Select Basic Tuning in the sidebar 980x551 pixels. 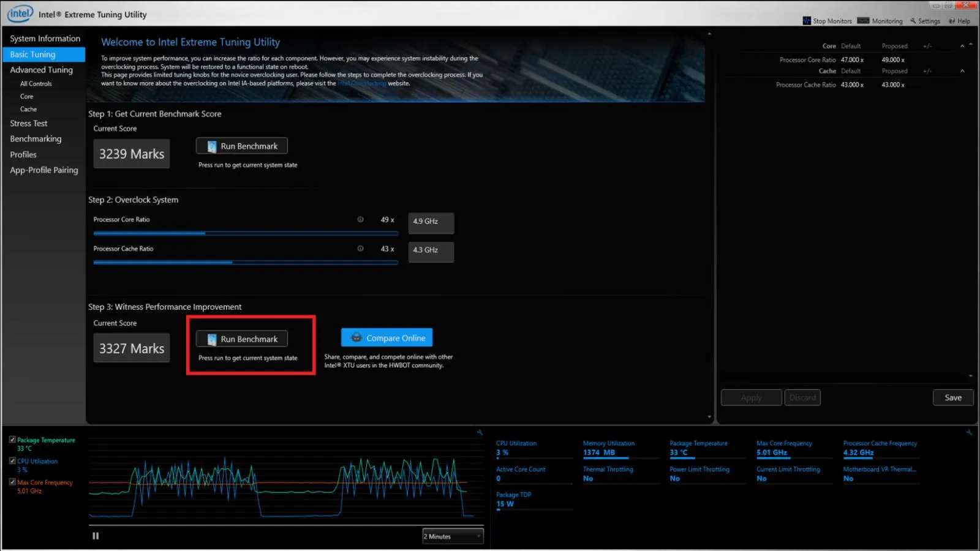(x=43, y=54)
